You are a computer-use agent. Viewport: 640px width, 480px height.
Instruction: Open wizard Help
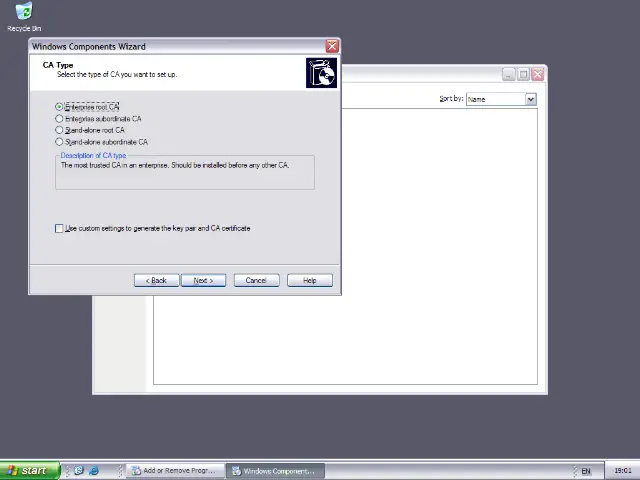(310, 280)
